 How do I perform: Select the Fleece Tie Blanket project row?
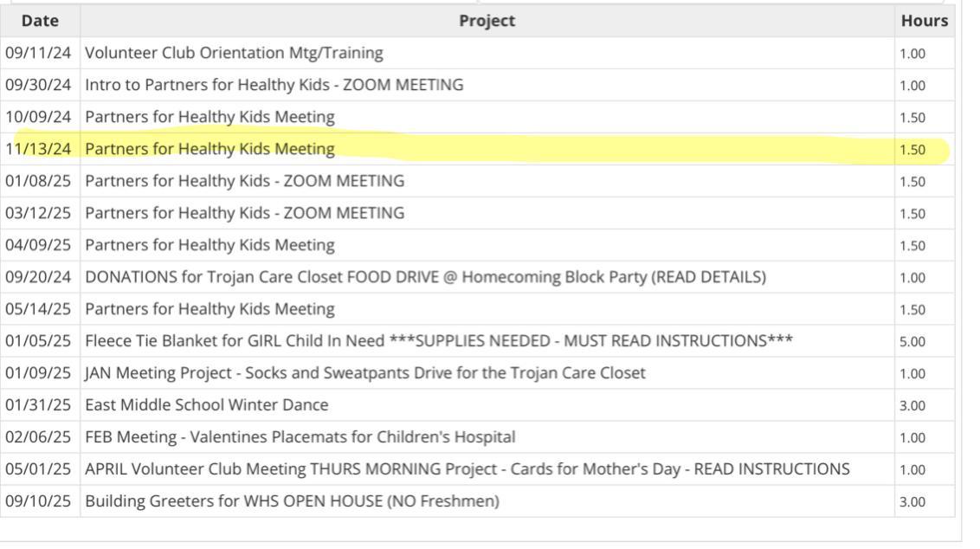coord(438,341)
